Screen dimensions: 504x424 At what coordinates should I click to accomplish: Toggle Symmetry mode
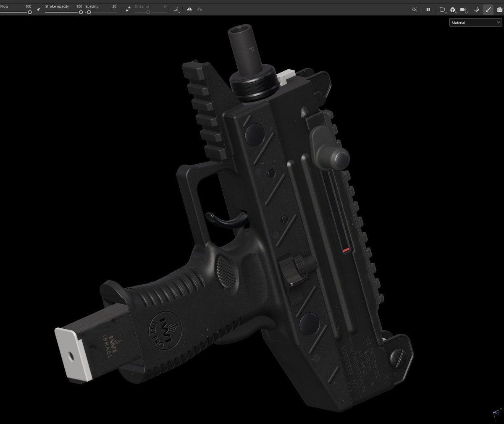(189, 9)
